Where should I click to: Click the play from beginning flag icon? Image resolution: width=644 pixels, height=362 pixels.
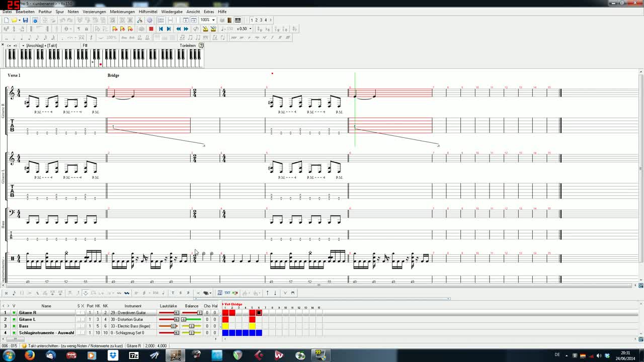coord(115,29)
